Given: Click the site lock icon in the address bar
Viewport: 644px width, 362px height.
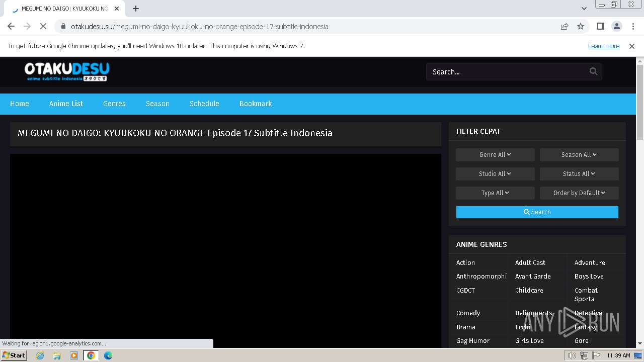Looking at the screenshot, I should 63,26.
